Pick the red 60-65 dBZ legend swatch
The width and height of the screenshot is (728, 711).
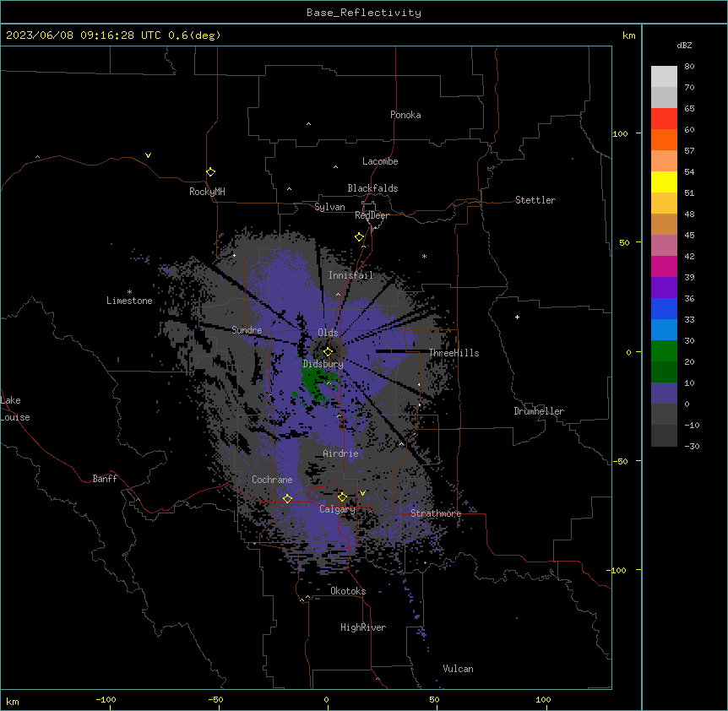click(664, 118)
